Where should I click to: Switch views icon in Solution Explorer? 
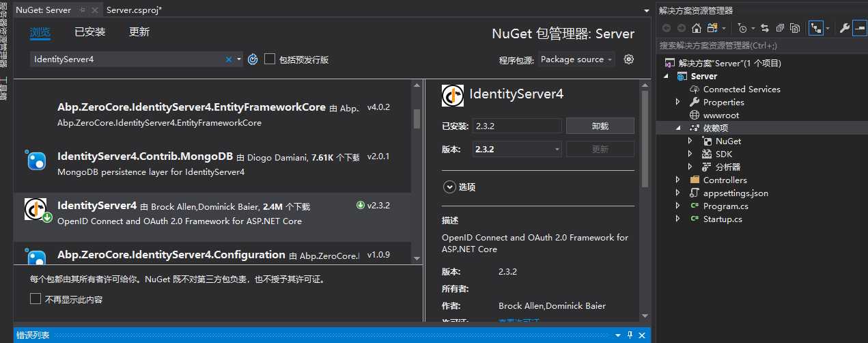pos(712,28)
